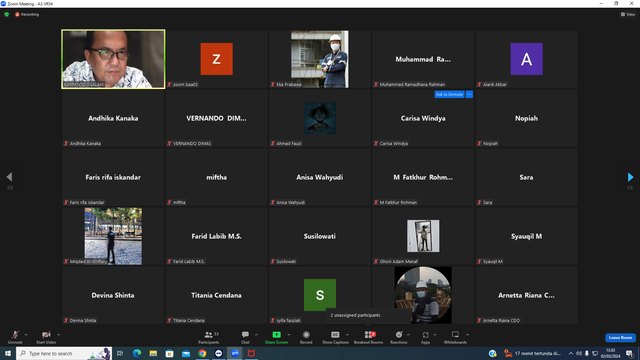The image size is (640, 360).
Task: Expand Share Screen options arrow
Action: click(x=289, y=335)
